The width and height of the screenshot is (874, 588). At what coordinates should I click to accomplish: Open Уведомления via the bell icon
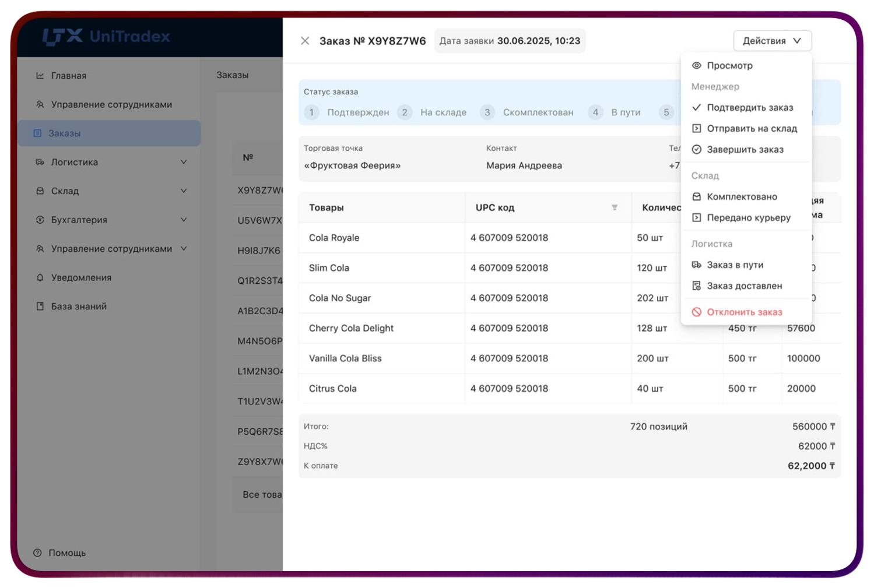tap(40, 277)
